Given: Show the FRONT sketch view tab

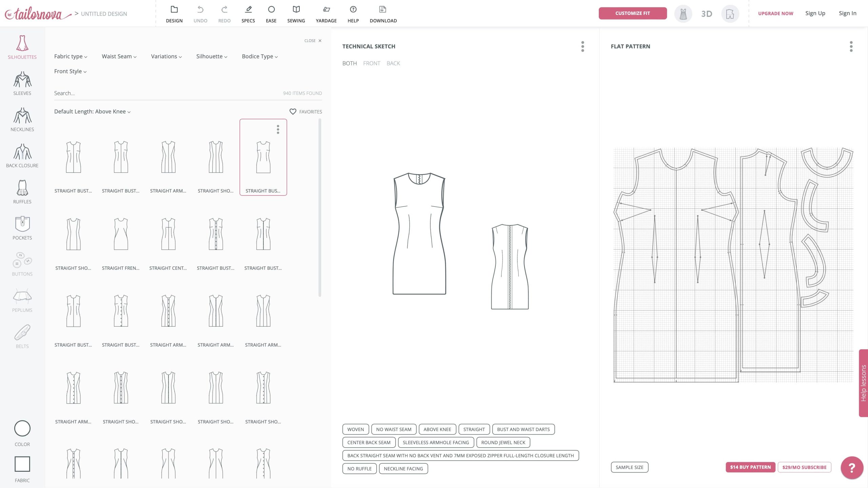Looking at the screenshot, I should click(x=371, y=63).
